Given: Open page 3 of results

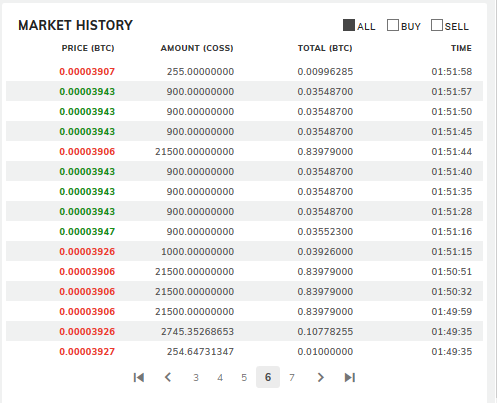Looking at the screenshot, I should pos(196,377).
